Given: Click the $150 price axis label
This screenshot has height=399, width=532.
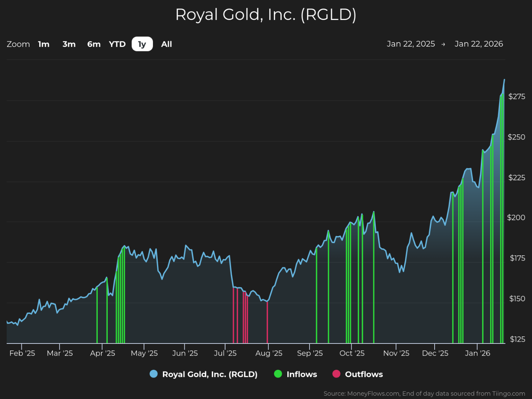Looking at the screenshot, I should pos(517,299).
